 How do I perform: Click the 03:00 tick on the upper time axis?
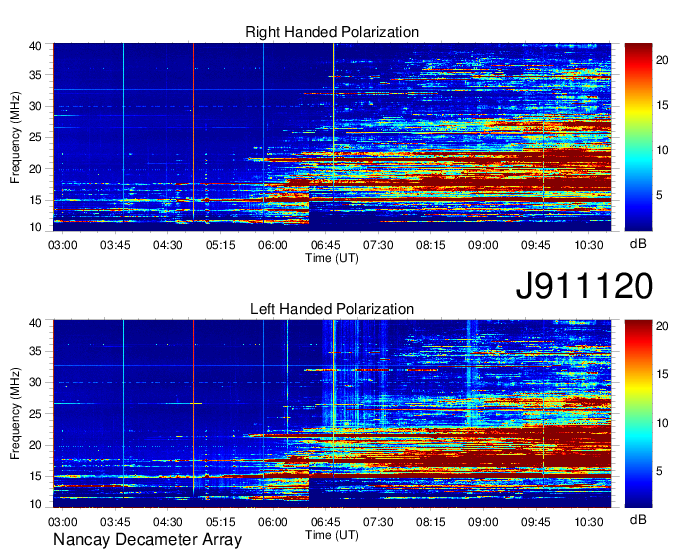pos(62,245)
